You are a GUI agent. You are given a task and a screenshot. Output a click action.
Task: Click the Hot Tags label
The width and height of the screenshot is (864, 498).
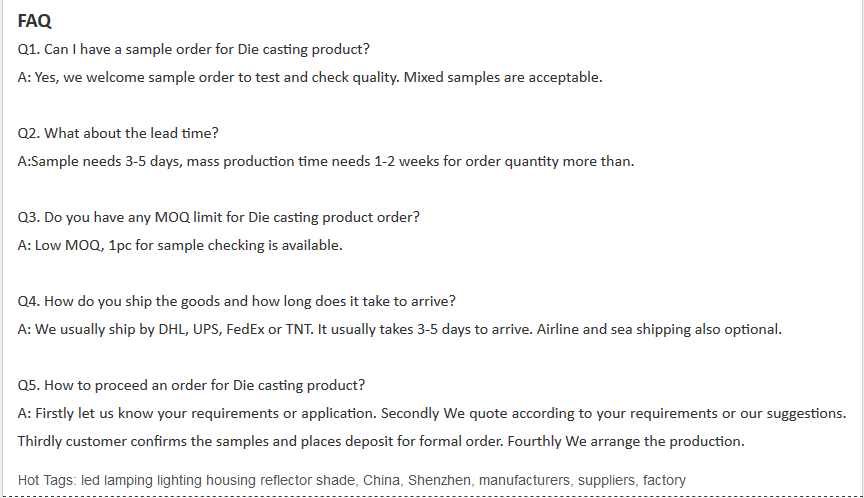click(x=47, y=480)
